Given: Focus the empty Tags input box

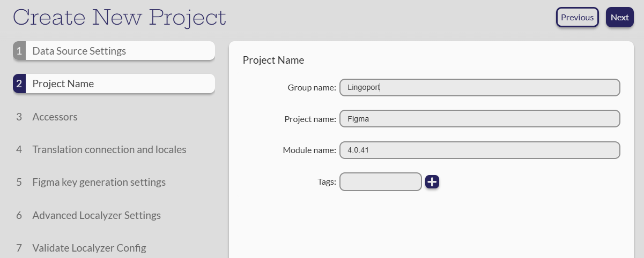Looking at the screenshot, I should pyautogui.click(x=381, y=182).
